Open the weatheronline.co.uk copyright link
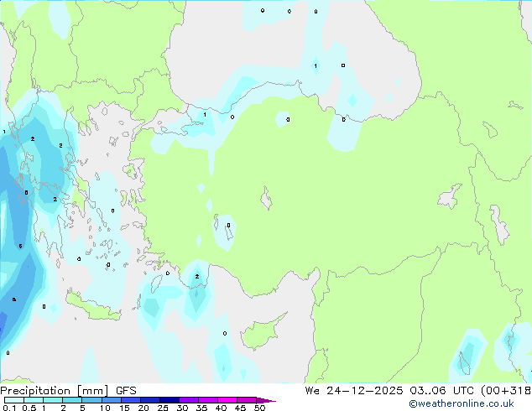Image resolution: width=532 pixels, height=411 pixels. (462, 403)
